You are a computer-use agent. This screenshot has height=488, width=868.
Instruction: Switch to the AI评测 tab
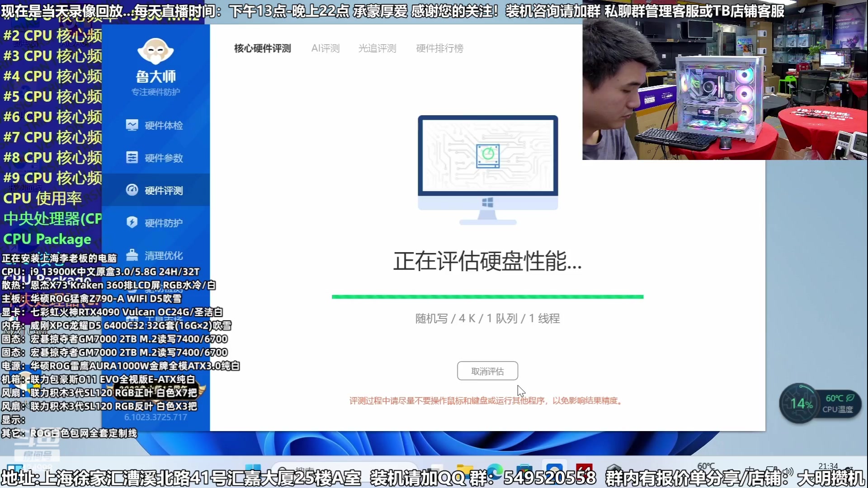pos(325,48)
